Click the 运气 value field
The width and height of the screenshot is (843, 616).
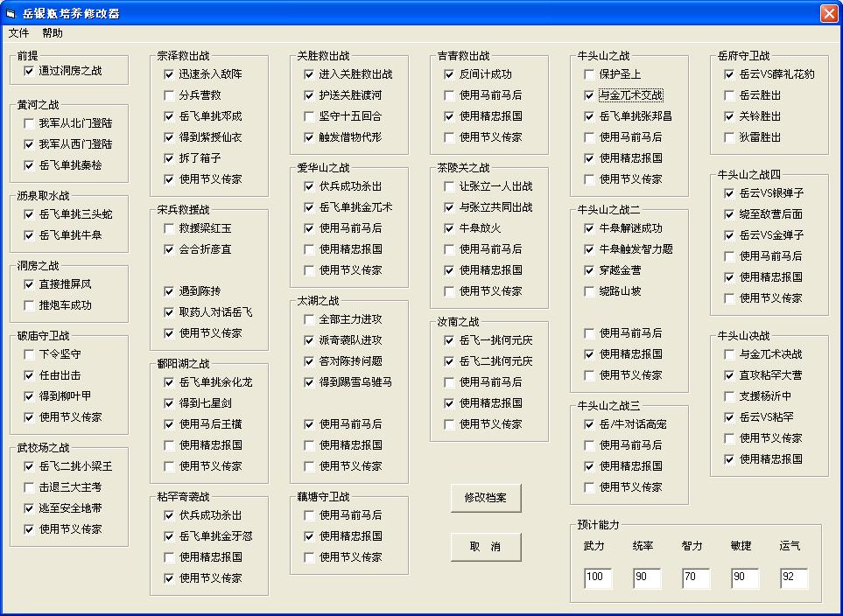793,577
